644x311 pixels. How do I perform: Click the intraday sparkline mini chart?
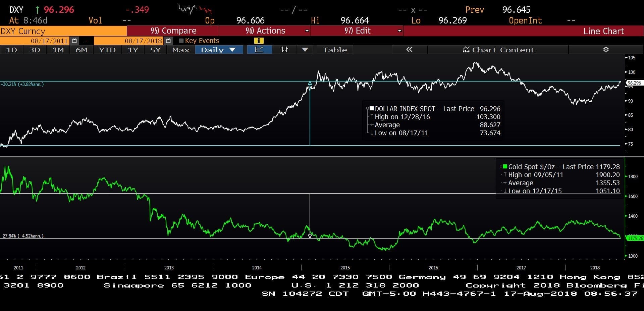coord(195,9)
